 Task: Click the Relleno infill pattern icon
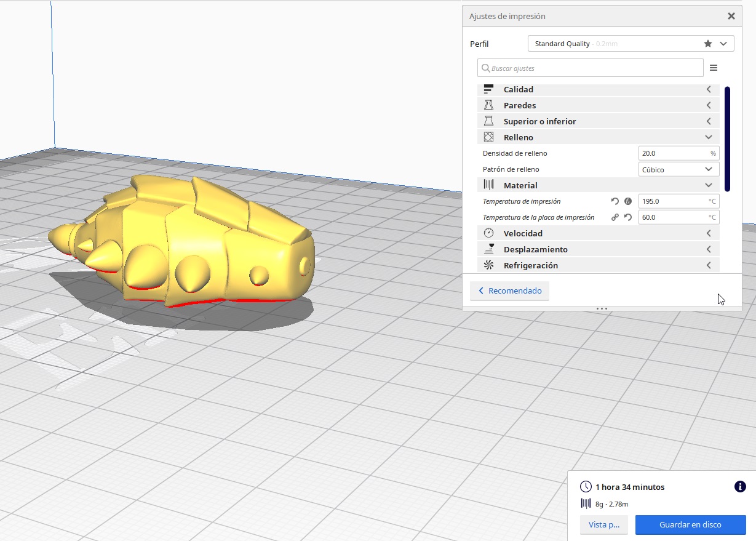pyautogui.click(x=488, y=137)
